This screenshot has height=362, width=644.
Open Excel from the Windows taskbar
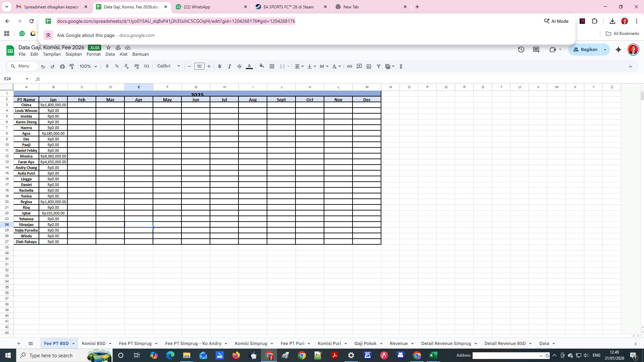(433, 355)
